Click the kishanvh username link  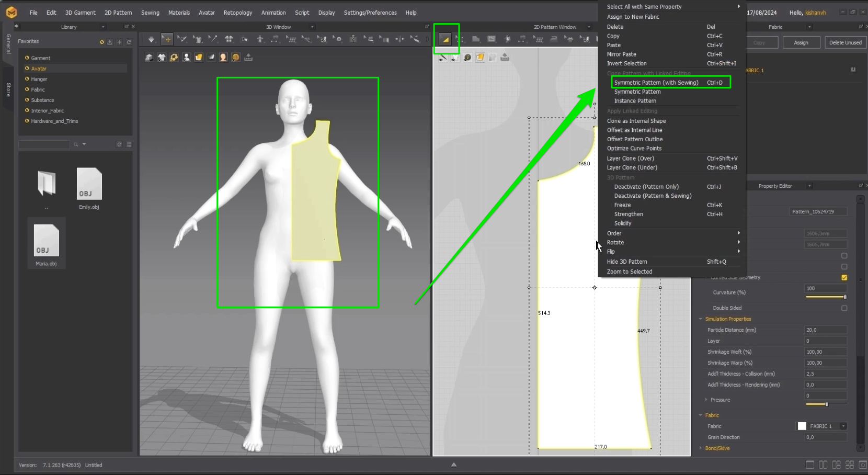[815, 13]
